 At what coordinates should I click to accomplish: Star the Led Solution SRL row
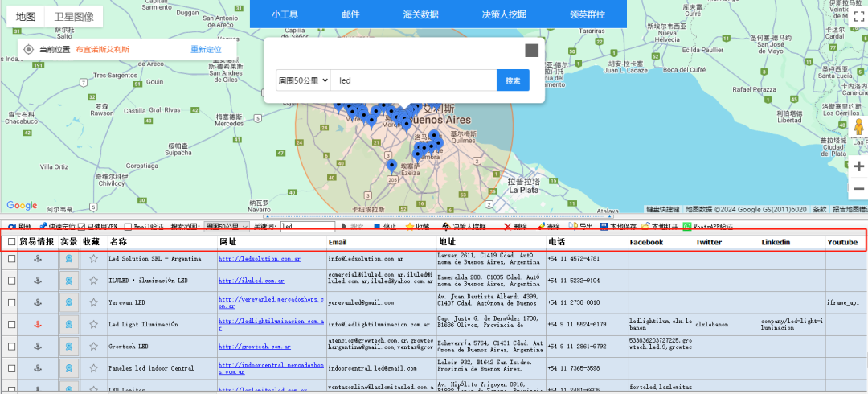coord(93,259)
